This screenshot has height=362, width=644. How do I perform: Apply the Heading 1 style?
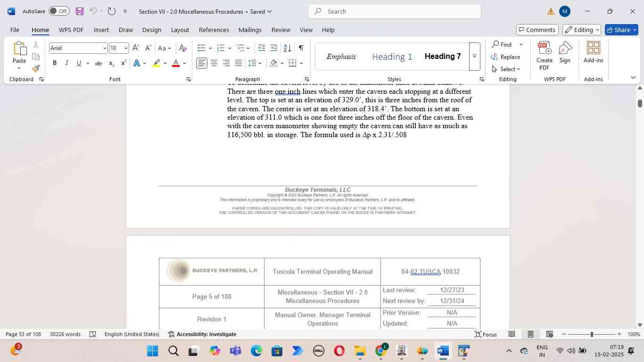tap(392, 57)
